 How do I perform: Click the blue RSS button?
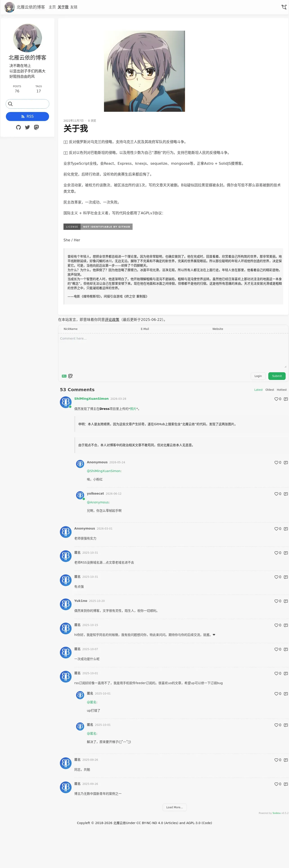pos(27,116)
